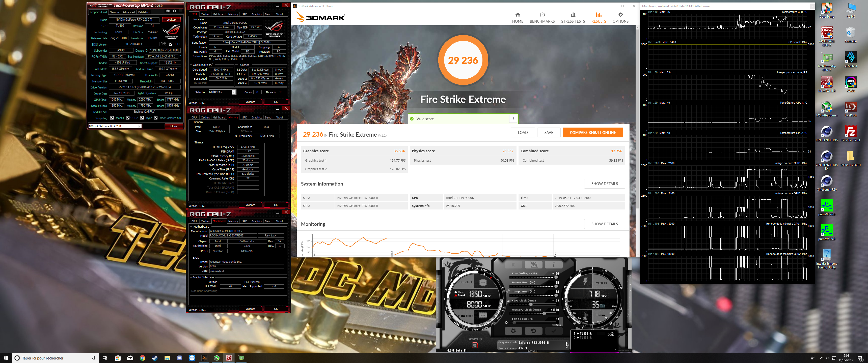The image size is (868, 363).
Task: Click the Afterburner apply checkmark button
Action: pyautogui.click(x=553, y=331)
